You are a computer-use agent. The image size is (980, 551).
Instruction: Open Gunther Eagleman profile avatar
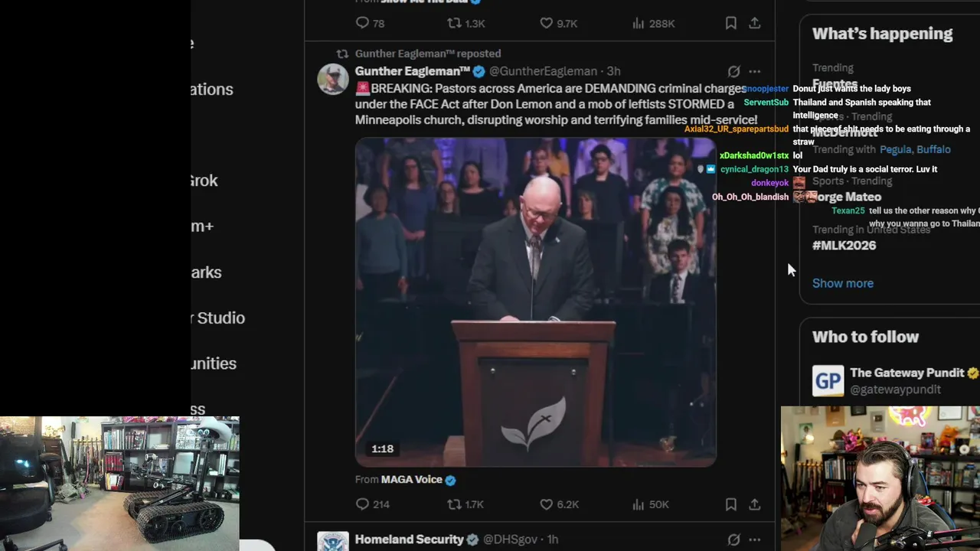point(333,80)
